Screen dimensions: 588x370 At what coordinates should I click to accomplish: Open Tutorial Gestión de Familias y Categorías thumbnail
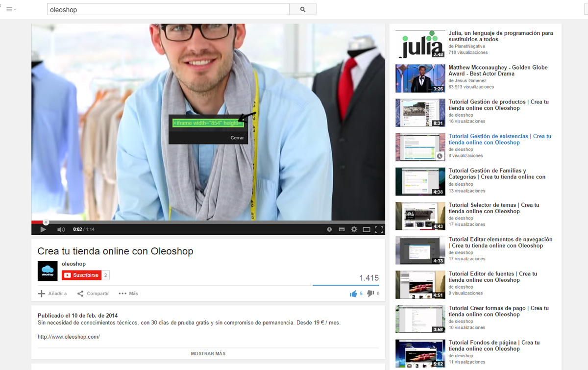(x=420, y=182)
